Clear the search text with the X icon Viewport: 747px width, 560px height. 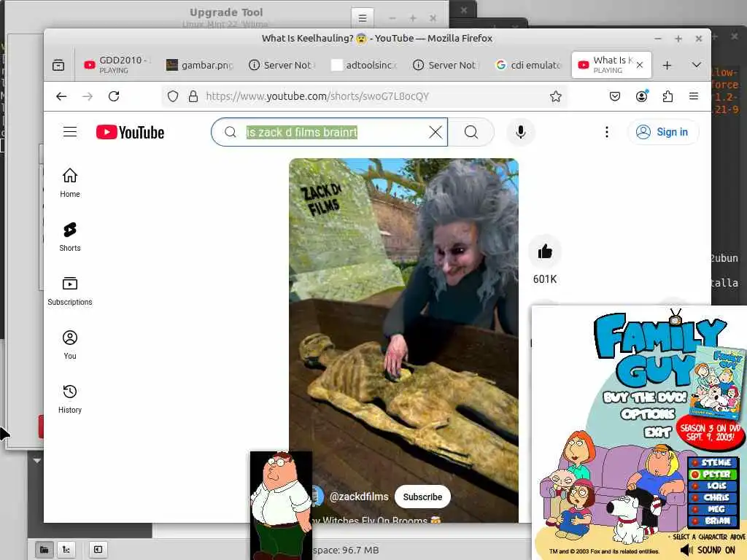(x=436, y=132)
